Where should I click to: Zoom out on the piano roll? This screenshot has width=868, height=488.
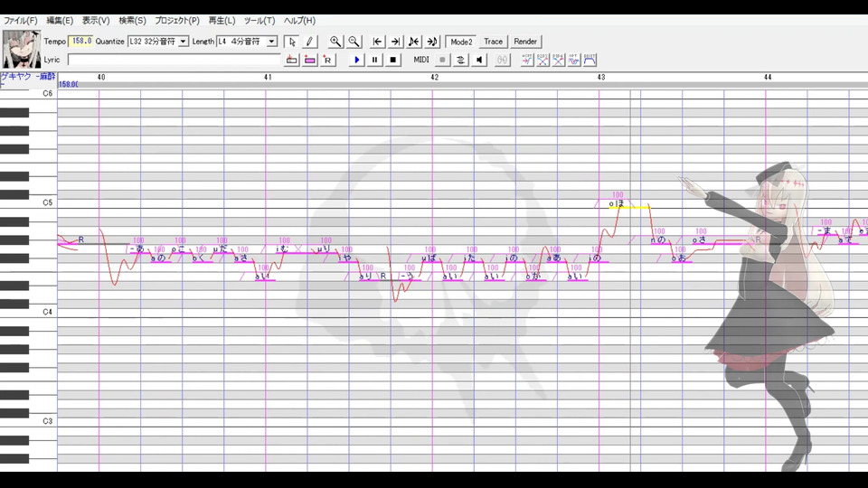(x=354, y=42)
